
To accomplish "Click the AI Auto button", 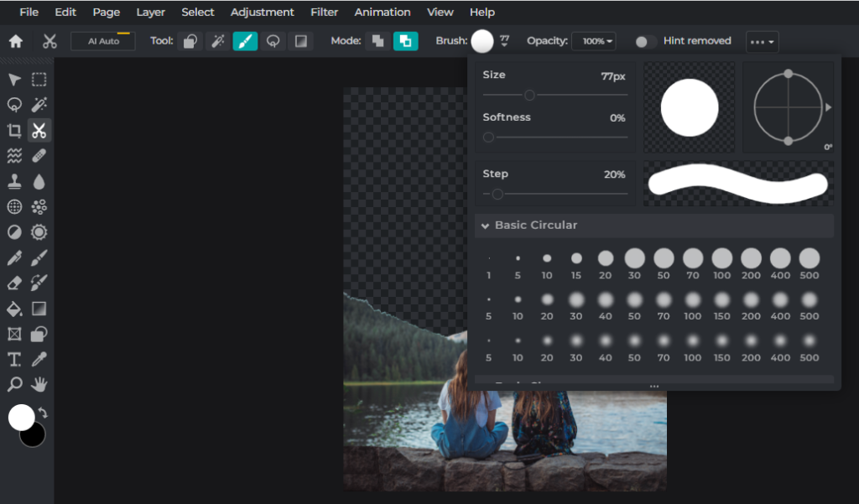I will [102, 40].
